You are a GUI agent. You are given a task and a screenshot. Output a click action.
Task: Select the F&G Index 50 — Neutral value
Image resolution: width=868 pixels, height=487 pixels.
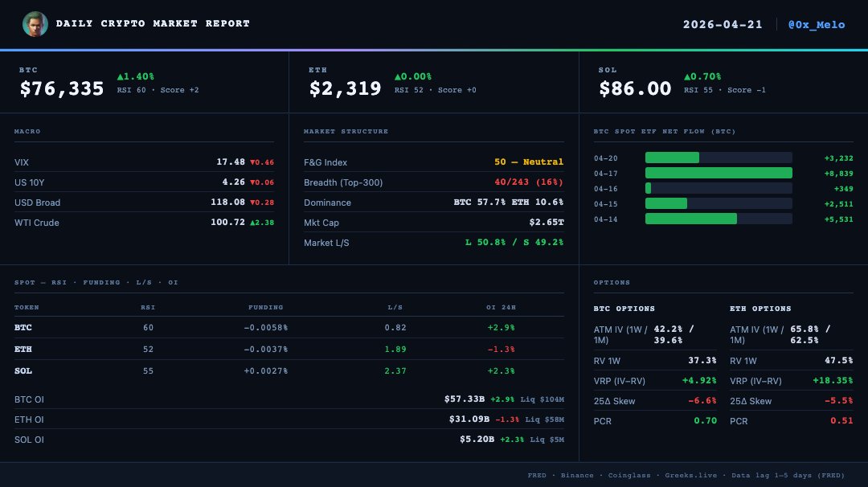529,162
